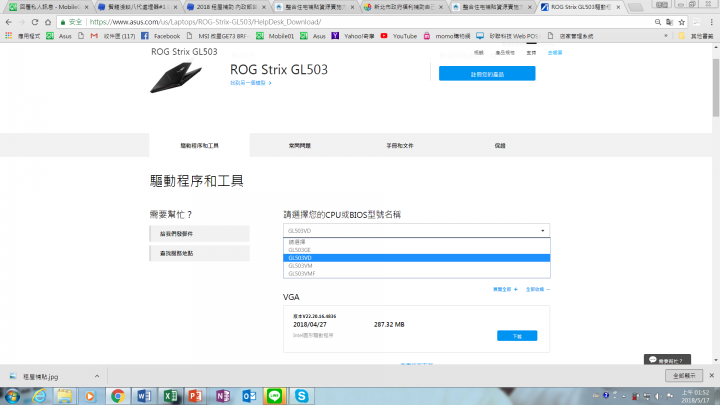
Task: Open Word from the taskbar
Action: [x=144, y=396]
